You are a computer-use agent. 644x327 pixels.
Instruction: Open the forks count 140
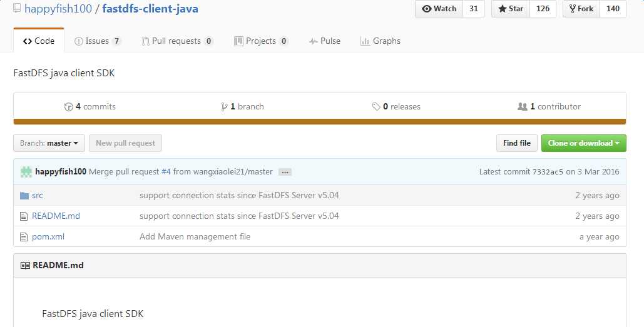coord(613,9)
